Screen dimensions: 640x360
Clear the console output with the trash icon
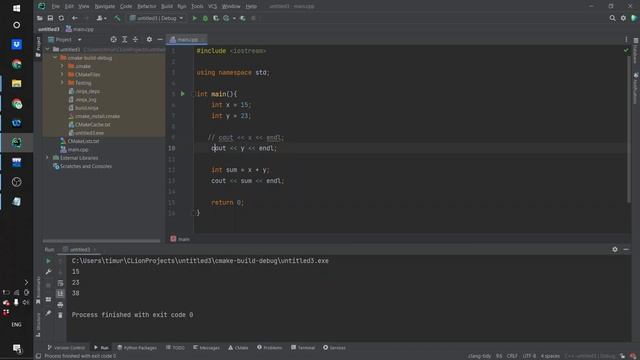click(60, 315)
